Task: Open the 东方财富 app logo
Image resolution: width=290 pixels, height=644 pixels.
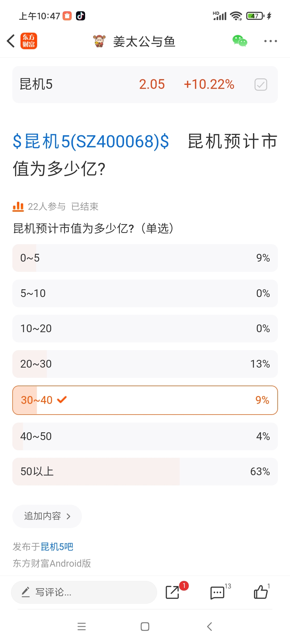Action: coord(29,41)
